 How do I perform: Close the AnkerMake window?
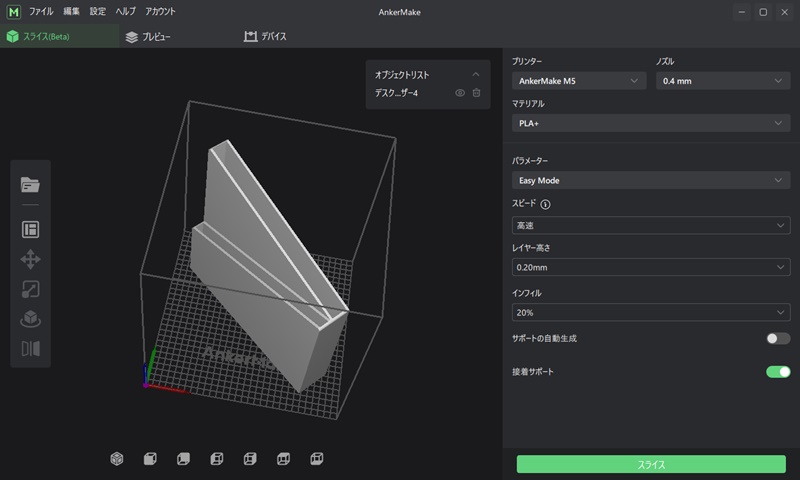point(784,12)
